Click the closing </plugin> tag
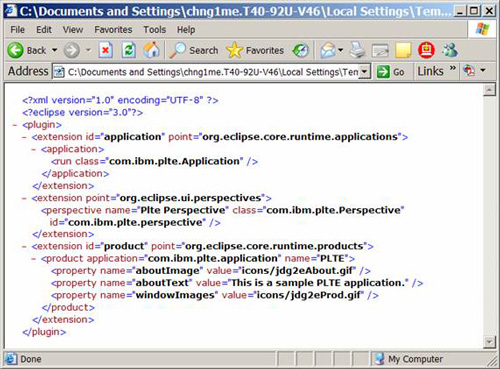The width and height of the screenshot is (500, 369). [x=44, y=332]
